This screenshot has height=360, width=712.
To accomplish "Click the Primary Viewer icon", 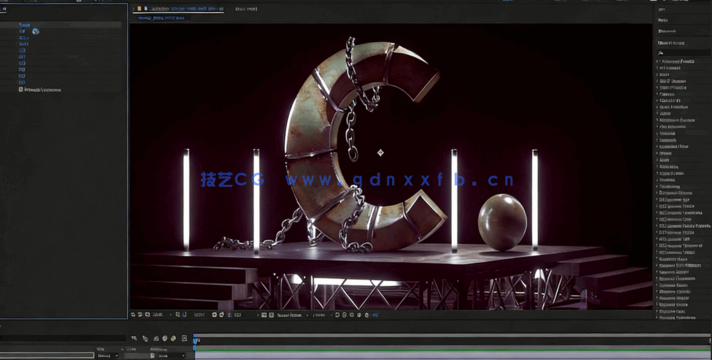I will [140, 315].
